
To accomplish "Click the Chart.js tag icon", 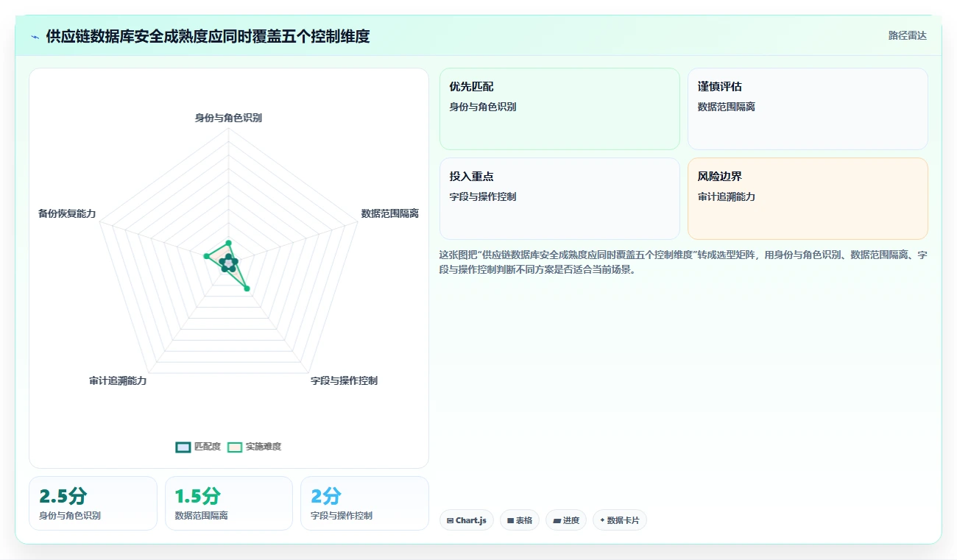I will tap(451, 520).
